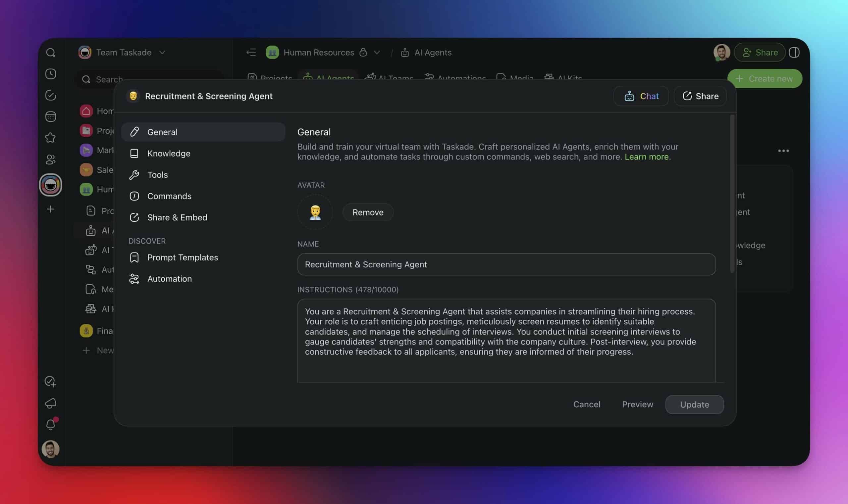Click the megaphone announcements icon
Image resolution: width=848 pixels, height=504 pixels.
51,403
